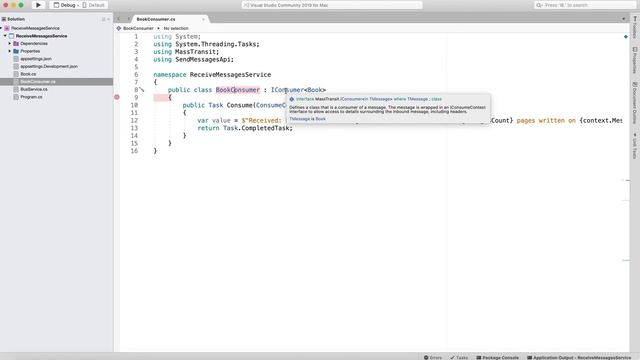Open the Errors pad
This screenshot has height=360, width=640.
(x=433, y=358)
